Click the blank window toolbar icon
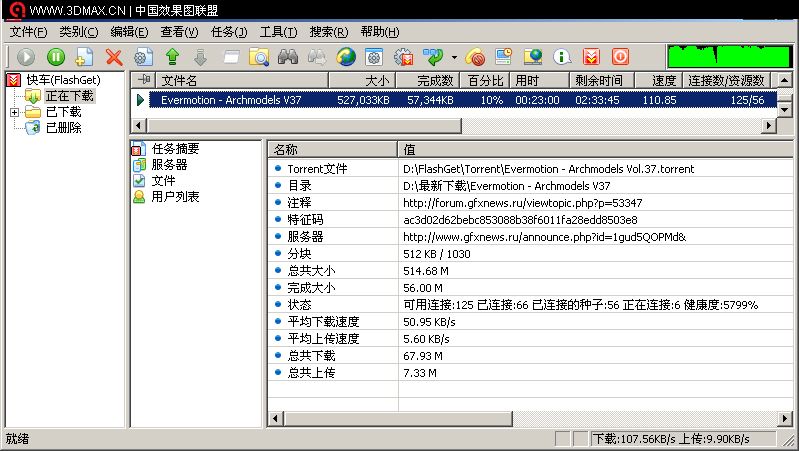The height and width of the screenshot is (451, 799). click(x=231, y=57)
